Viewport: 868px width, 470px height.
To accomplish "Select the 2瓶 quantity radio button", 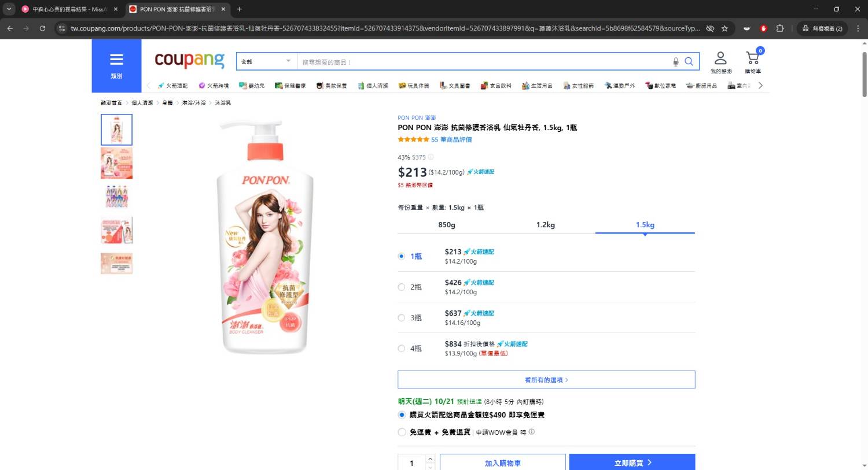I will tap(401, 287).
